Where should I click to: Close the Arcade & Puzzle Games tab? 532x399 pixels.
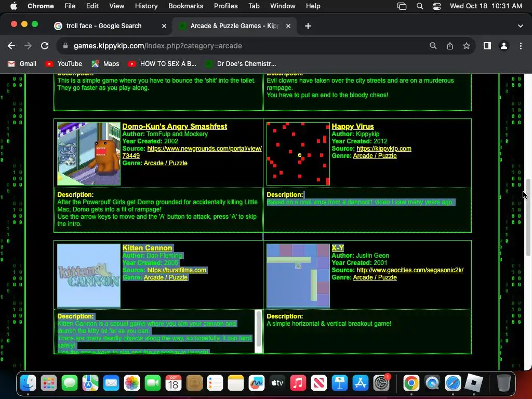pos(288,26)
